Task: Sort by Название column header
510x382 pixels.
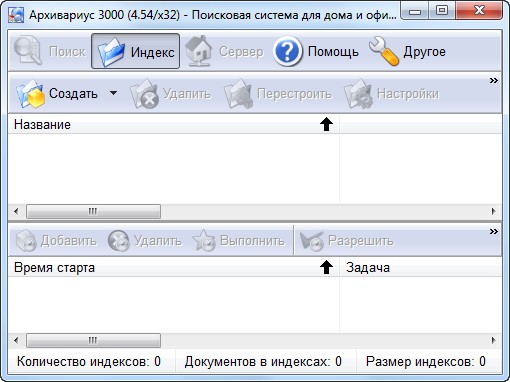Action: click(173, 125)
